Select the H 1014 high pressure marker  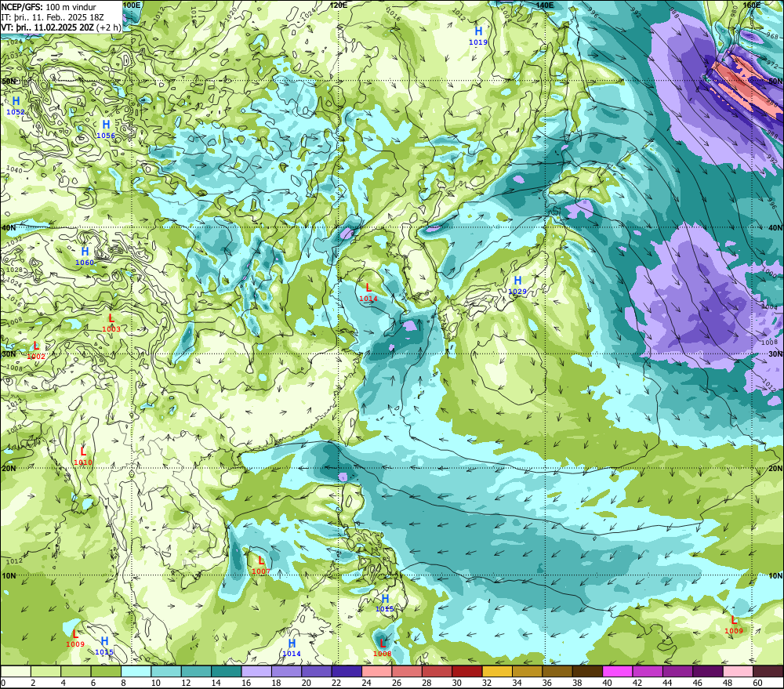292,647
